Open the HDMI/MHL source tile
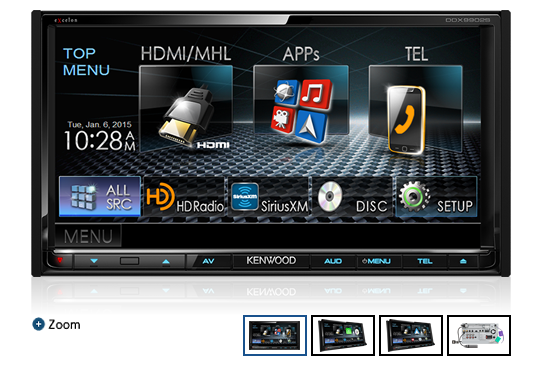538x380 pixels. coord(186,109)
